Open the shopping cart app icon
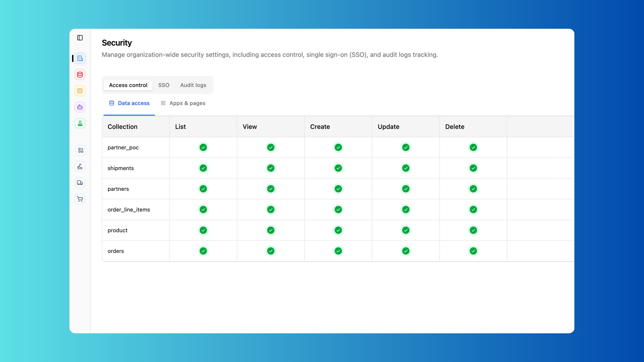 click(80, 199)
